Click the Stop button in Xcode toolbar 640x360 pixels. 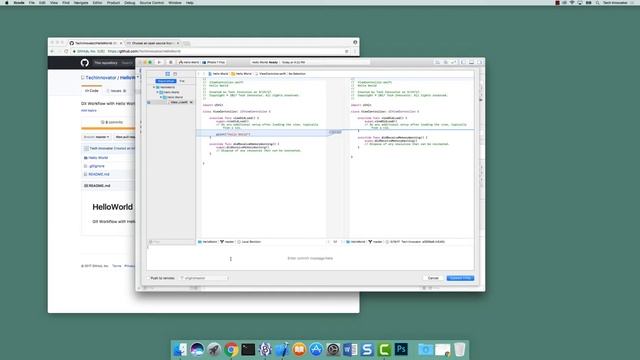pyautogui.click(x=171, y=62)
